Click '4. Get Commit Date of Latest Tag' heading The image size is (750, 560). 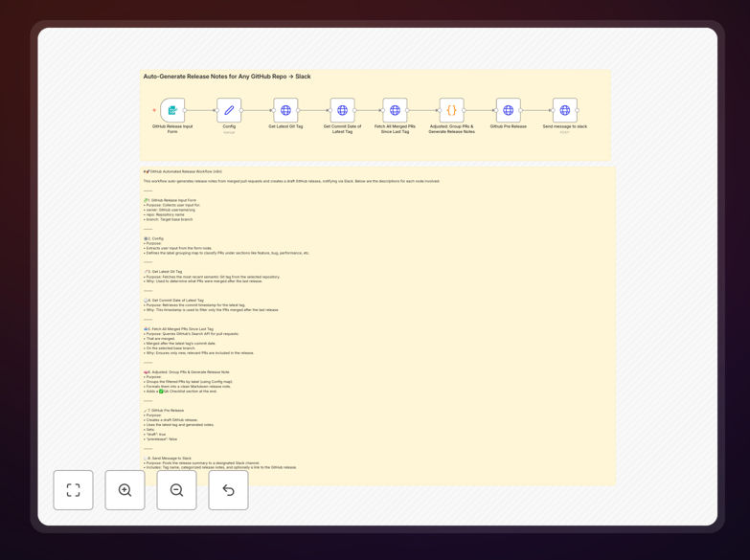(173, 301)
